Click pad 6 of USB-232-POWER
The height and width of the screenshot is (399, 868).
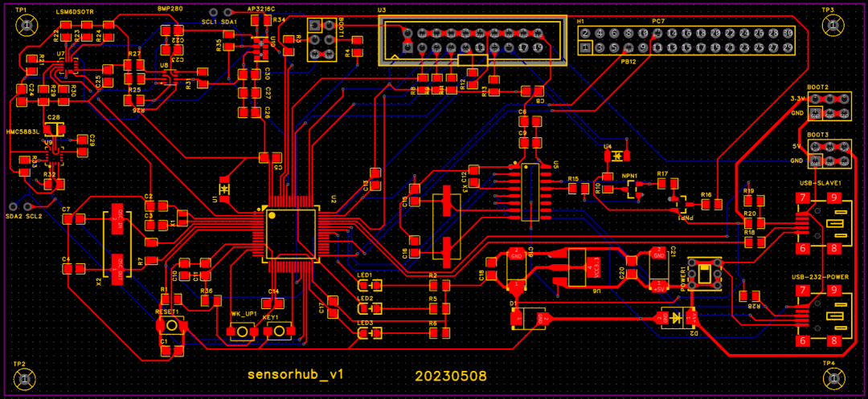pyautogui.click(x=803, y=341)
